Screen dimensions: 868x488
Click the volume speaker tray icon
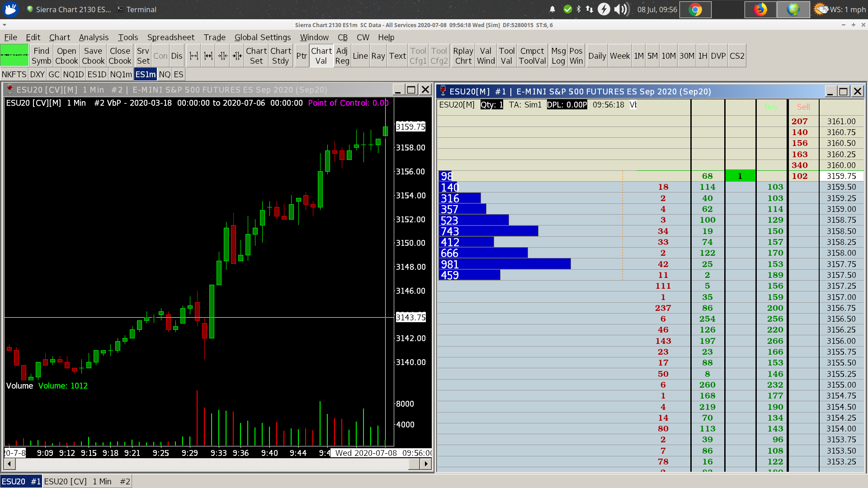tap(621, 9)
